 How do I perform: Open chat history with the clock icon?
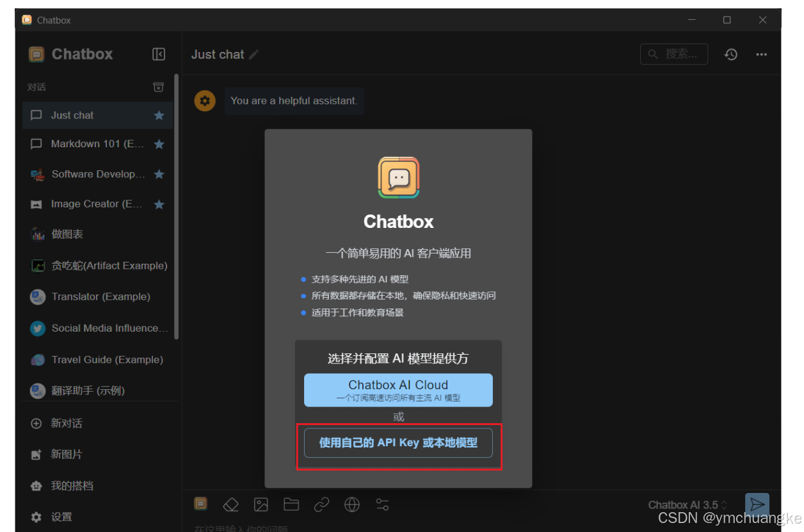pyautogui.click(x=730, y=54)
